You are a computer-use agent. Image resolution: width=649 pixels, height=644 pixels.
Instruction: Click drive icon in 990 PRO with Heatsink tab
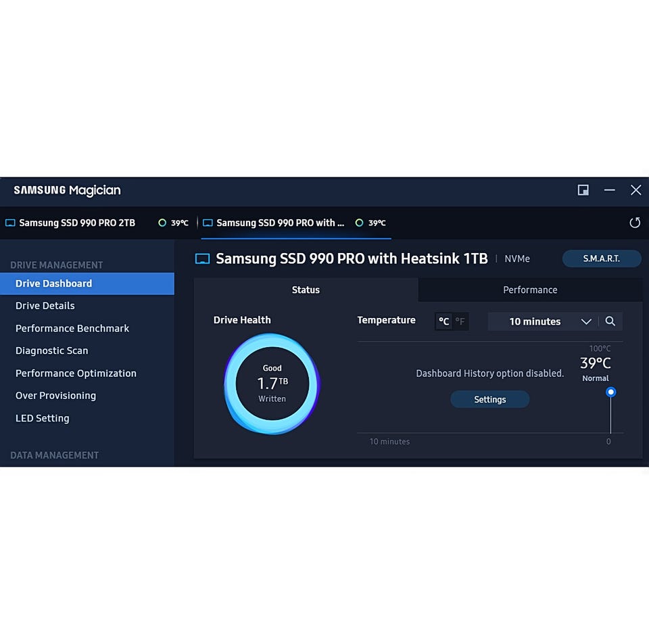point(208,223)
